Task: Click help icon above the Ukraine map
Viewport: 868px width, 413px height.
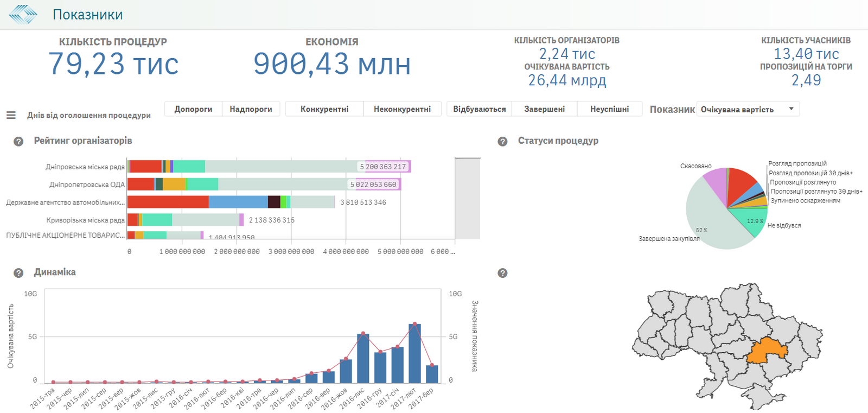Action: [502, 273]
